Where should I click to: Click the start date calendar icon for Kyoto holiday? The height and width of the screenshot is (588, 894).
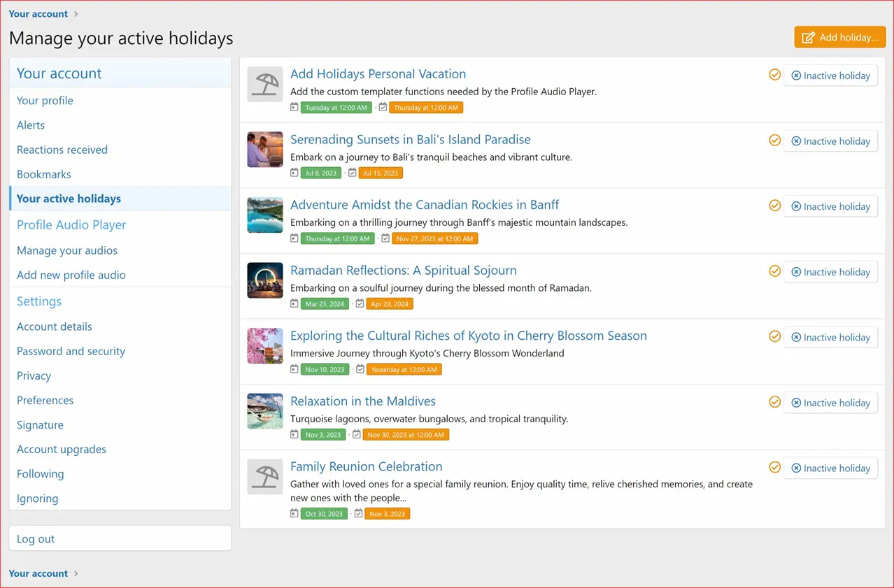pos(295,369)
